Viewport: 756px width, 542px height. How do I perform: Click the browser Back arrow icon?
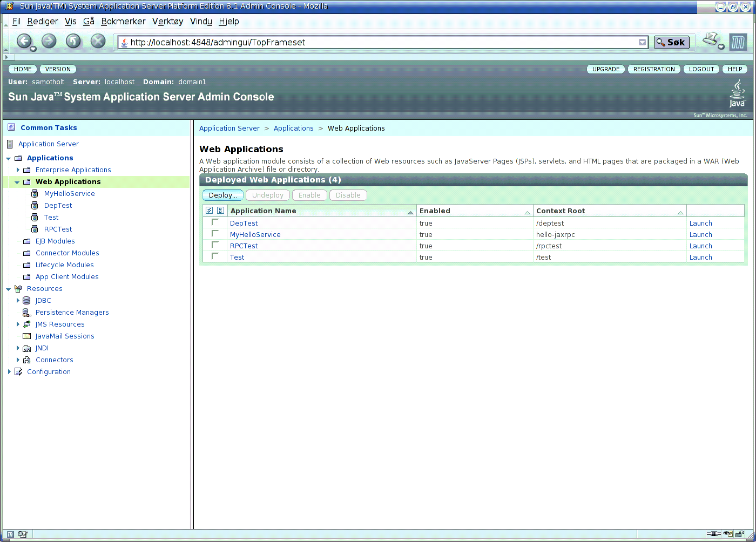point(25,41)
